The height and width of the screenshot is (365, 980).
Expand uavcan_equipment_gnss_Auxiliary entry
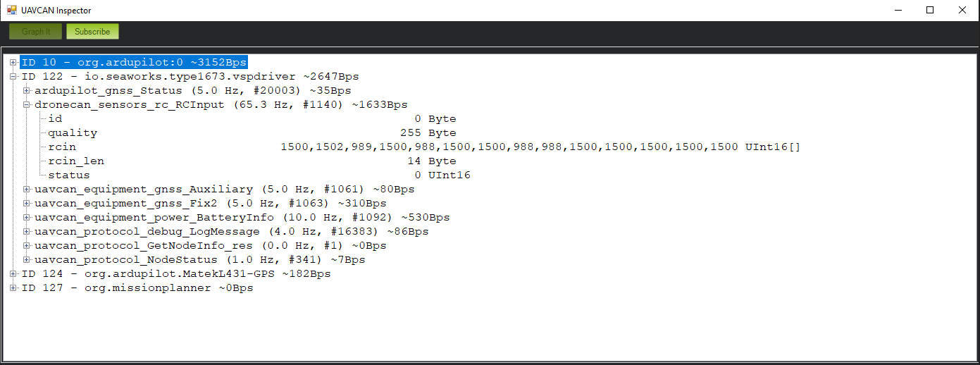coord(27,190)
